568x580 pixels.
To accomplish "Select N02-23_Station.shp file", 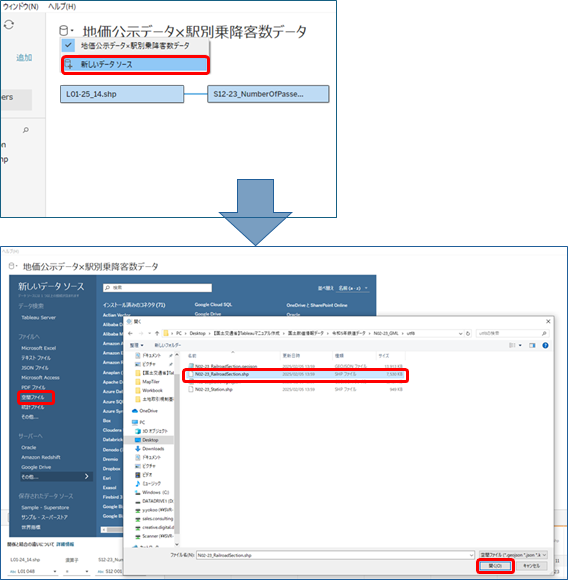I will pos(214,390).
